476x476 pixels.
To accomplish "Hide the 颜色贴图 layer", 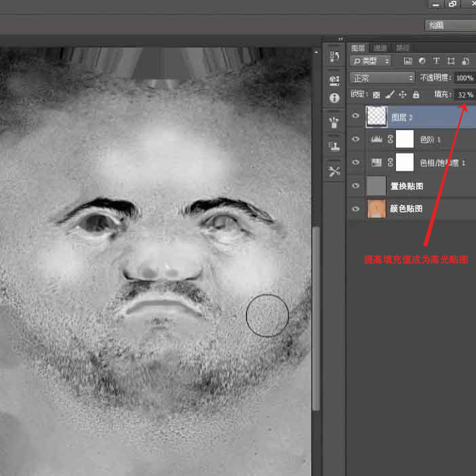I will (355, 209).
